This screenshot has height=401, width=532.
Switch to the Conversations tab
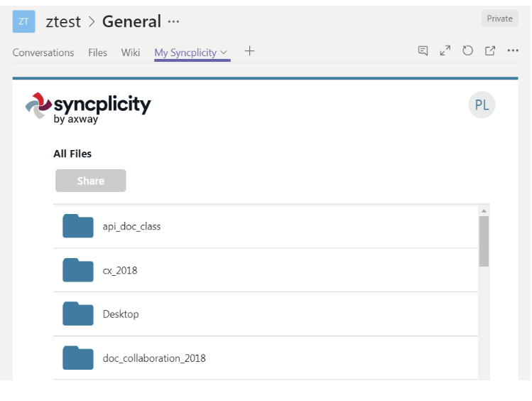pyautogui.click(x=43, y=53)
